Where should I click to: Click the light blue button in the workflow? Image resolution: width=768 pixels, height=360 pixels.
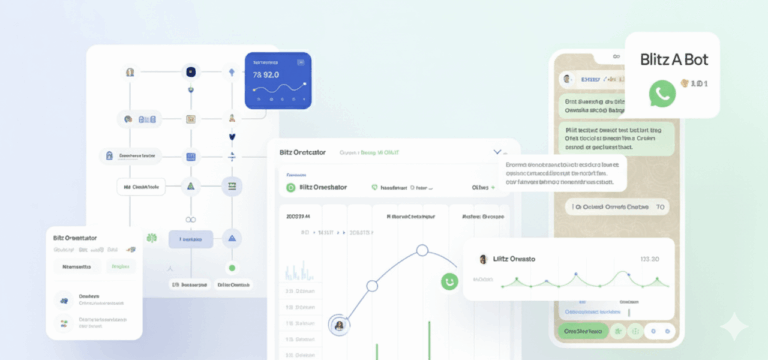[191, 240]
